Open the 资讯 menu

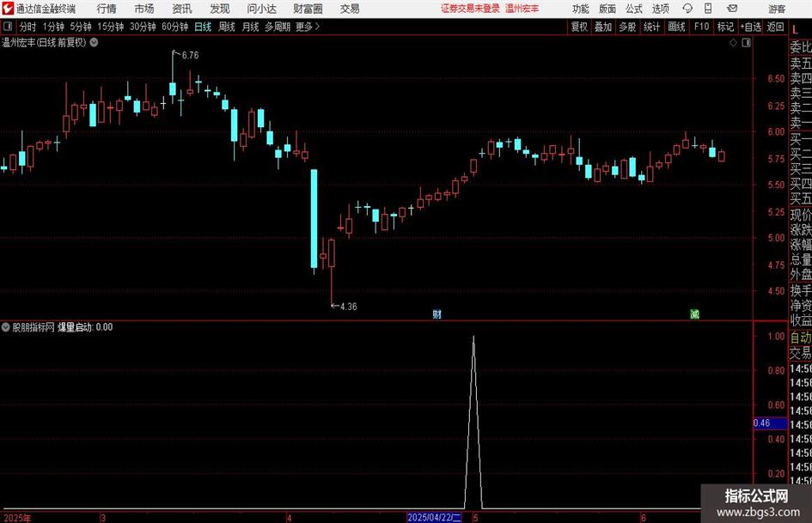182,9
